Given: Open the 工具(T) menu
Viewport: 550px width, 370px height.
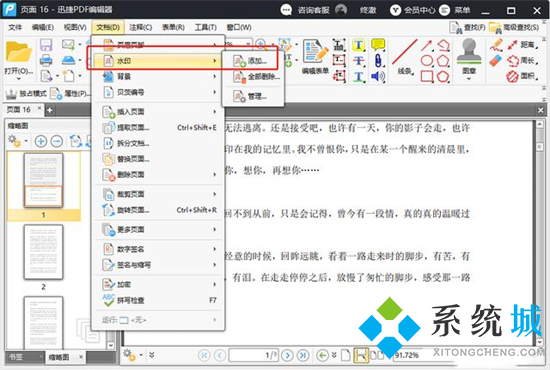Looking at the screenshot, I should 206,27.
